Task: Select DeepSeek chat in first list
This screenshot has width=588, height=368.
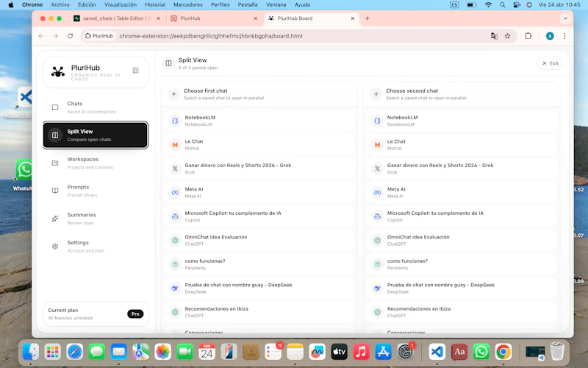Action: tap(259, 288)
